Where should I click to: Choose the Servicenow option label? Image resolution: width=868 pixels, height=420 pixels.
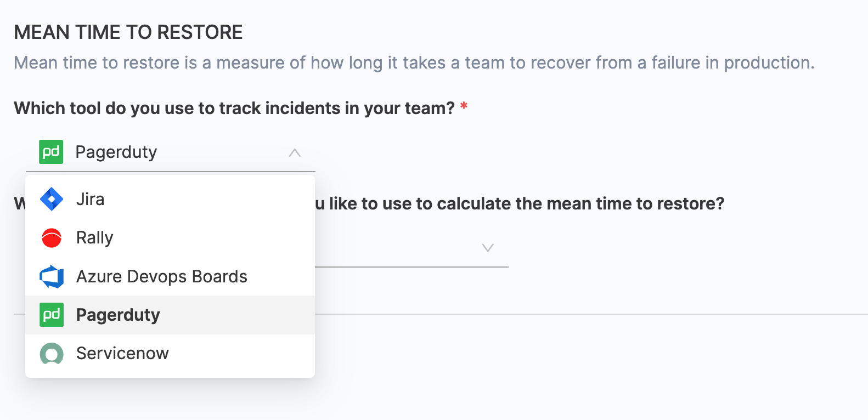(x=122, y=354)
